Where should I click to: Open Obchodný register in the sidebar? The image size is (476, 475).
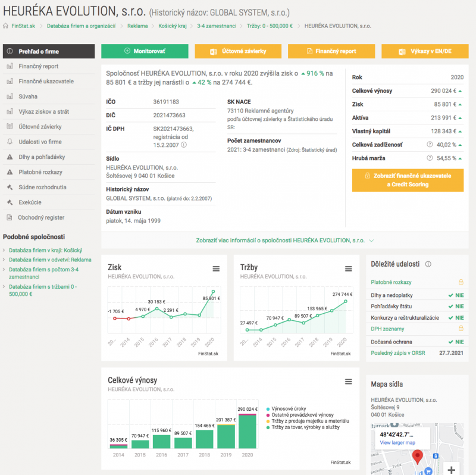coord(49,217)
